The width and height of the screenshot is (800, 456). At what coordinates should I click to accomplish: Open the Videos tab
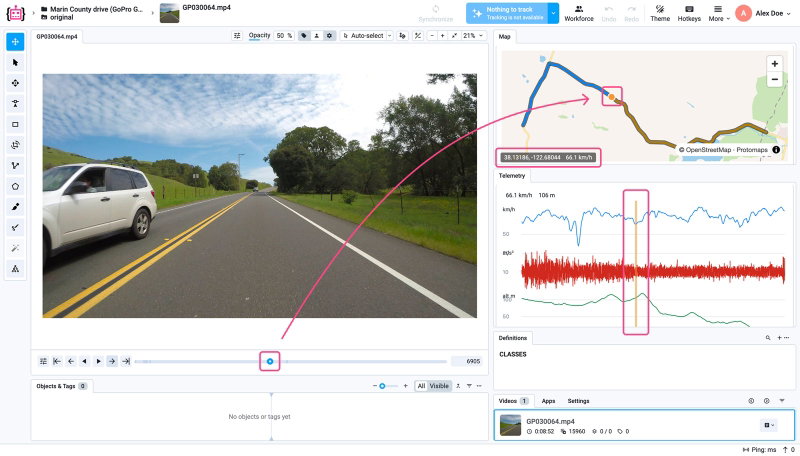(513, 401)
